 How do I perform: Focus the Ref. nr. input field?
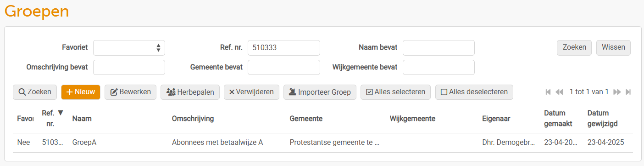point(284,47)
